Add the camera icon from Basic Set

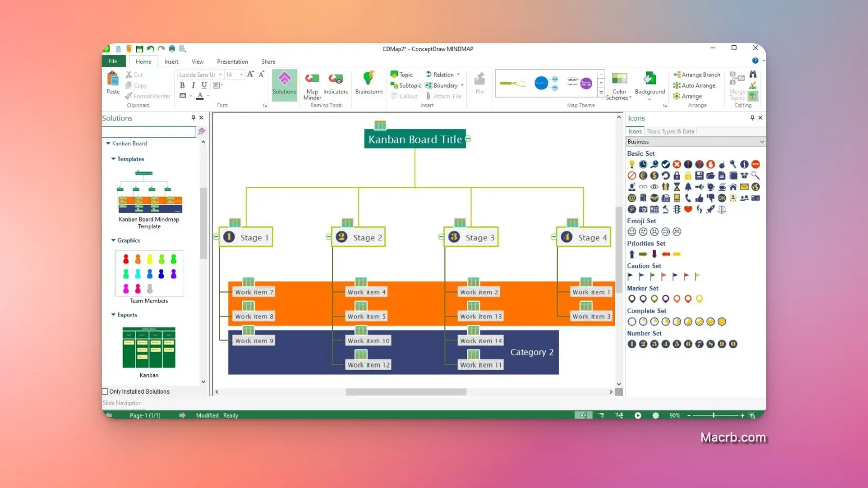pyautogui.click(x=643, y=210)
